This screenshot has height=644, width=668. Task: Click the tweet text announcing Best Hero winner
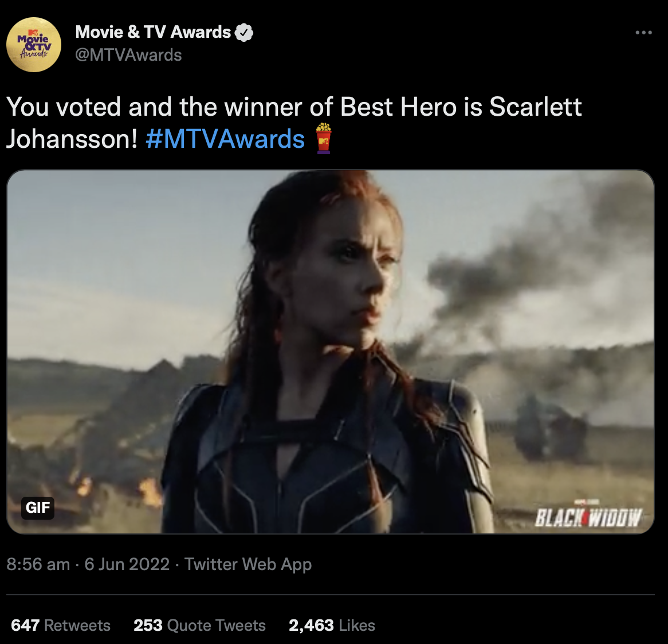click(x=293, y=108)
